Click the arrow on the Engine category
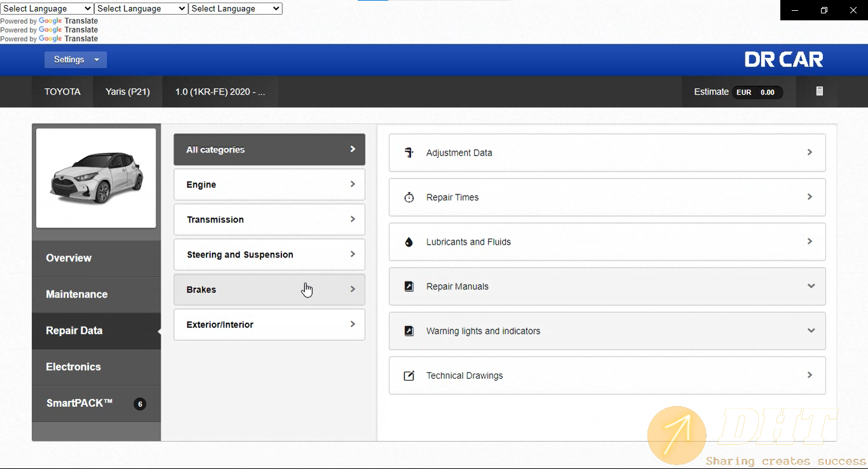Image resolution: width=868 pixels, height=469 pixels. (x=353, y=184)
